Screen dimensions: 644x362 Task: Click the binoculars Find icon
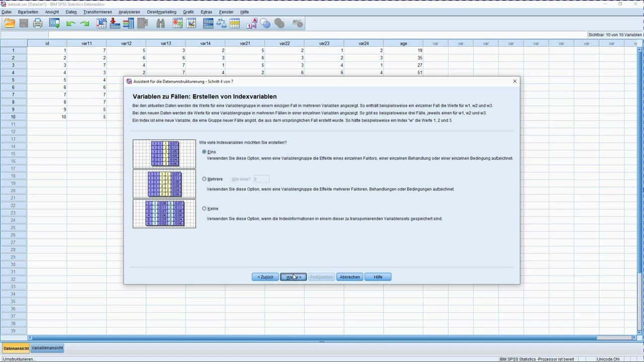coord(160,23)
